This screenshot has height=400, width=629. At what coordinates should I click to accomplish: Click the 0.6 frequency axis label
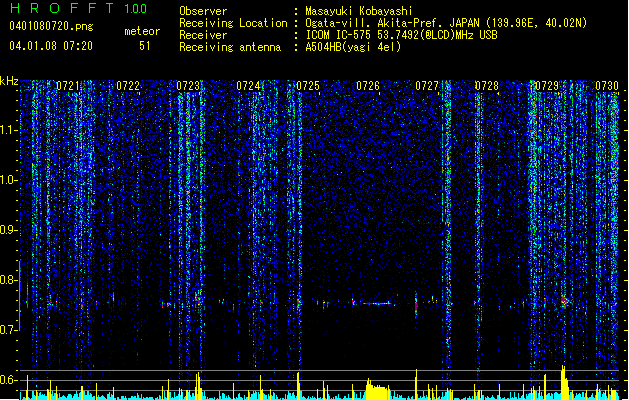[x=8, y=380]
